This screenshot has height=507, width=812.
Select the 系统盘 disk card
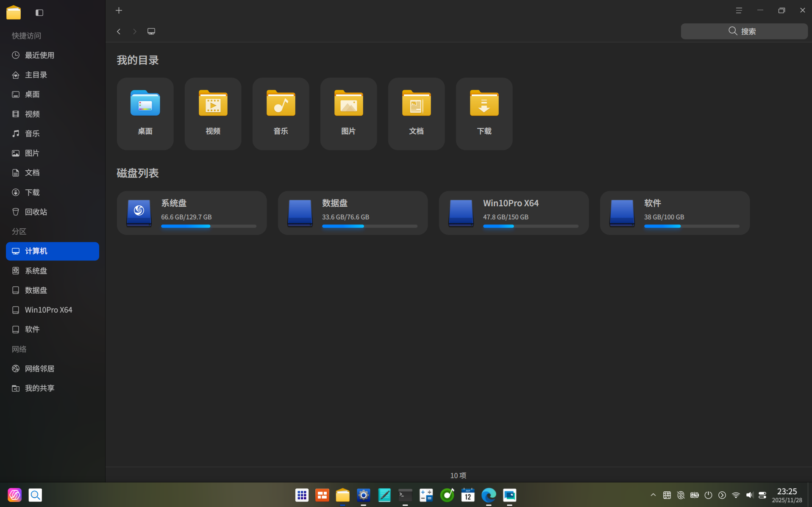(x=192, y=213)
